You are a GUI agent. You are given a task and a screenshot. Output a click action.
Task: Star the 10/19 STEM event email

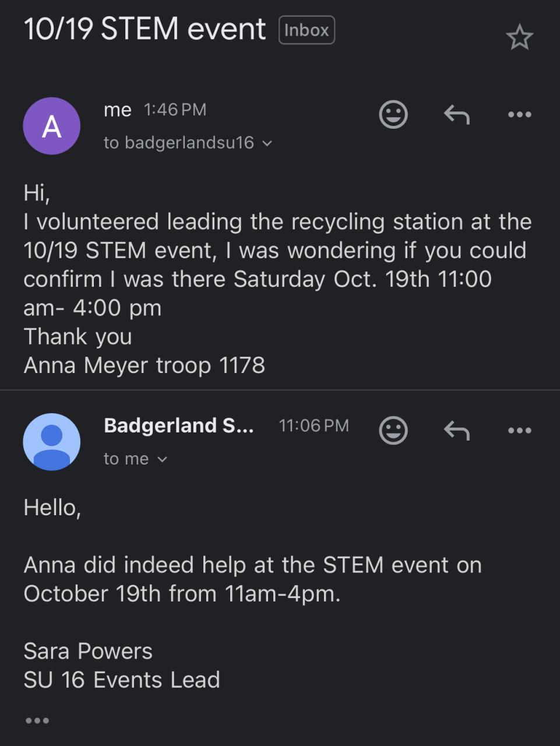[519, 38]
